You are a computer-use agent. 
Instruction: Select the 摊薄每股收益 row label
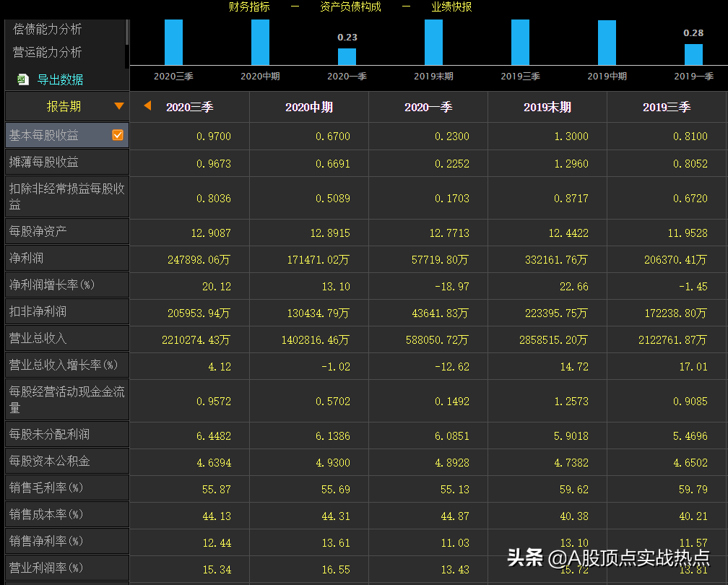pos(67,162)
